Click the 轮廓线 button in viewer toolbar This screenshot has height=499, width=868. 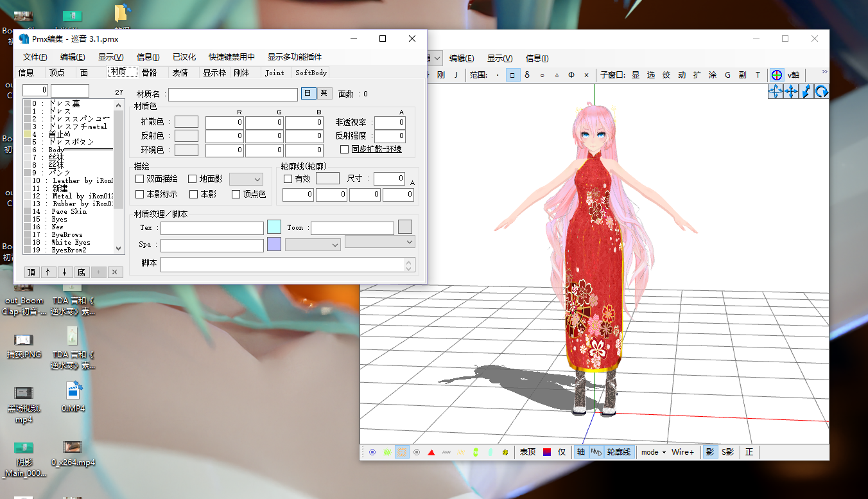pos(619,452)
